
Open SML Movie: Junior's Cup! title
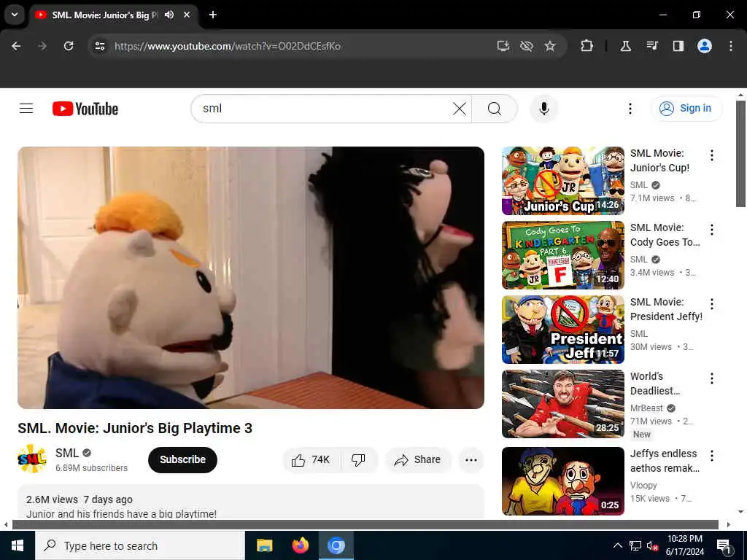[659, 160]
